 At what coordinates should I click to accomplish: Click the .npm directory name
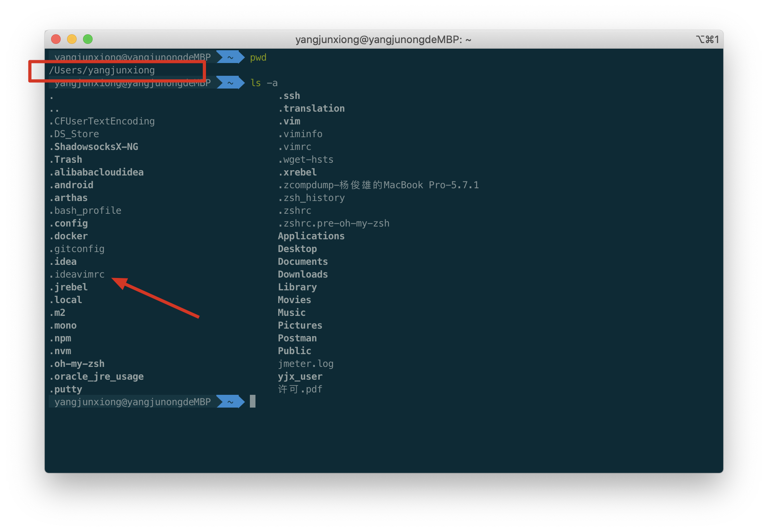point(60,338)
